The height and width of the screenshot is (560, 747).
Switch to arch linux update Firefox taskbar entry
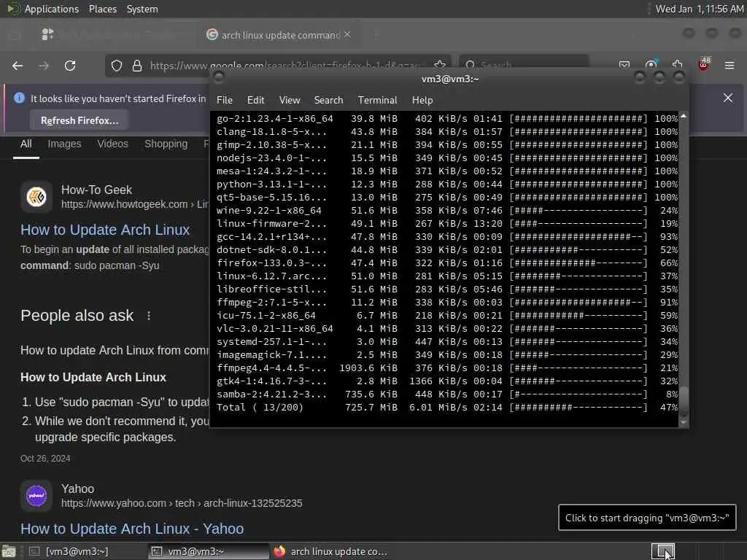[330, 551]
